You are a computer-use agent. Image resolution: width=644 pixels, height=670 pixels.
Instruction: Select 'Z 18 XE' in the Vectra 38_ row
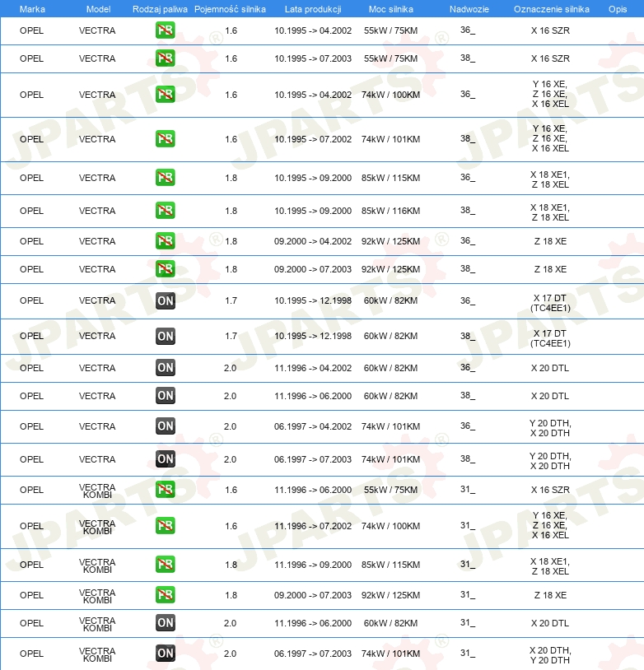[x=550, y=269]
